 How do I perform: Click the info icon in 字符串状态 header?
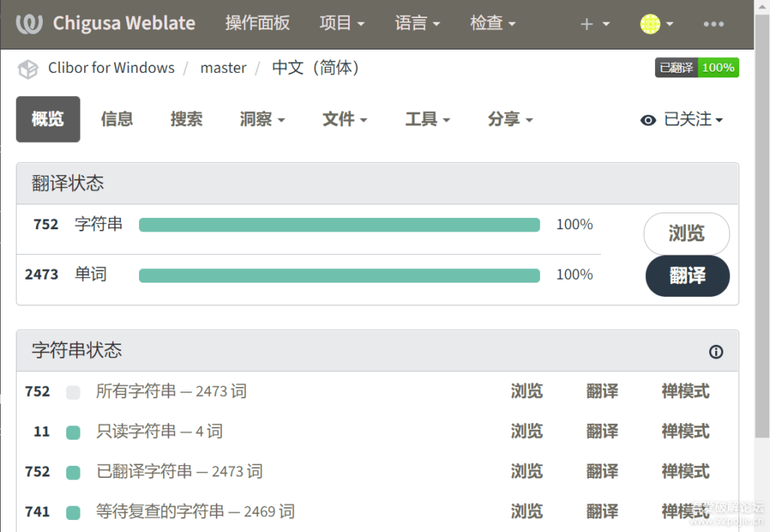click(x=716, y=352)
